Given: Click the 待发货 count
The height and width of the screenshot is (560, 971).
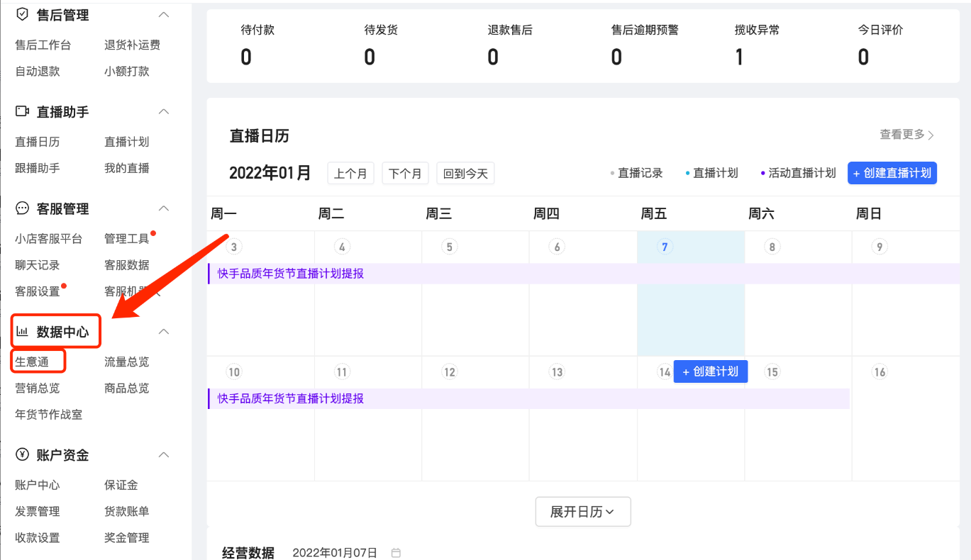Looking at the screenshot, I should (370, 57).
